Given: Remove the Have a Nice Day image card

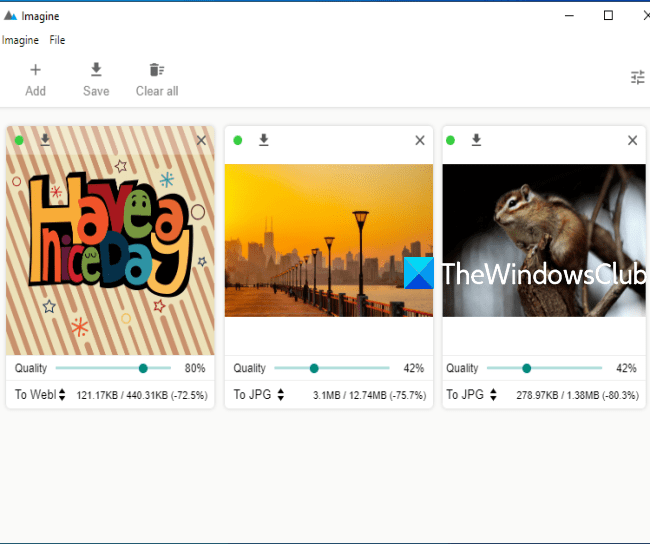Looking at the screenshot, I should point(201,141).
